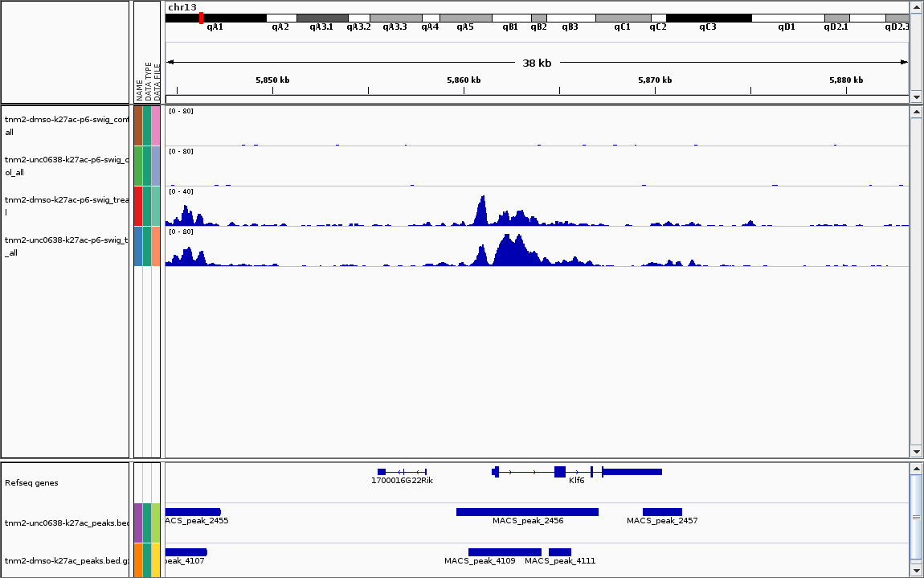Click the red location marker on chromosome ideogram
The height and width of the screenshot is (578, 924).
point(201,18)
